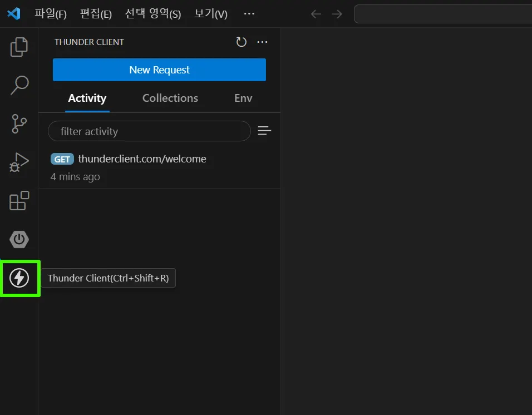Open the Extensions view icon
Image resolution: width=532 pixels, height=415 pixels.
coord(19,201)
